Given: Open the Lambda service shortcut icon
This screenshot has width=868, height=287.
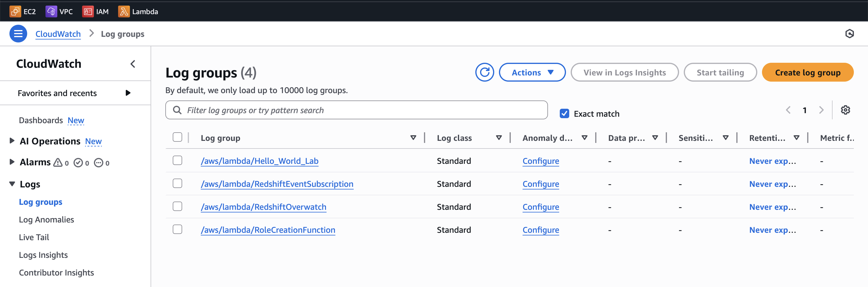Looking at the screenshot, I should click(124, 11).
